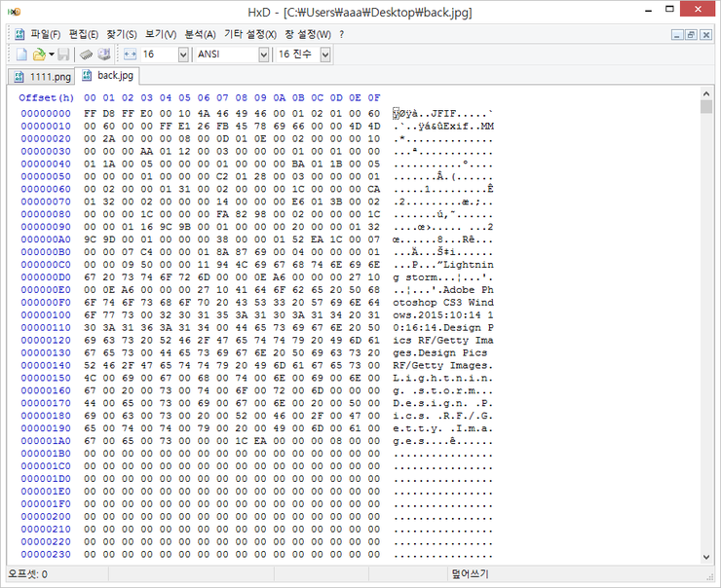Click the bytes-per-row width icon

click(129, 55)
